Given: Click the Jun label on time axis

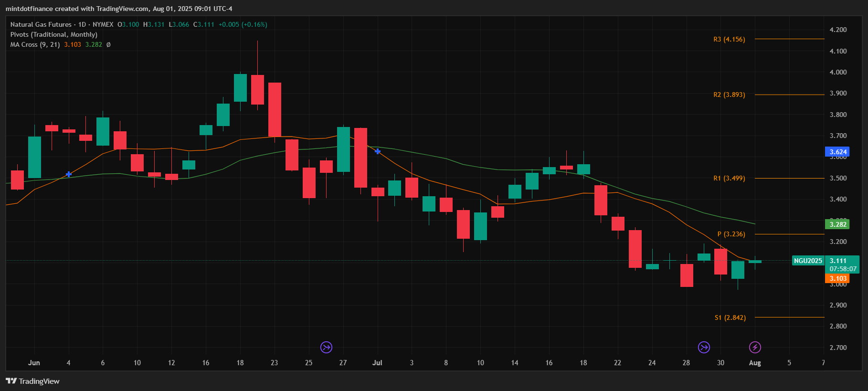Looking at the screenshot, I should pyautogui.click(x=34, y=363).
